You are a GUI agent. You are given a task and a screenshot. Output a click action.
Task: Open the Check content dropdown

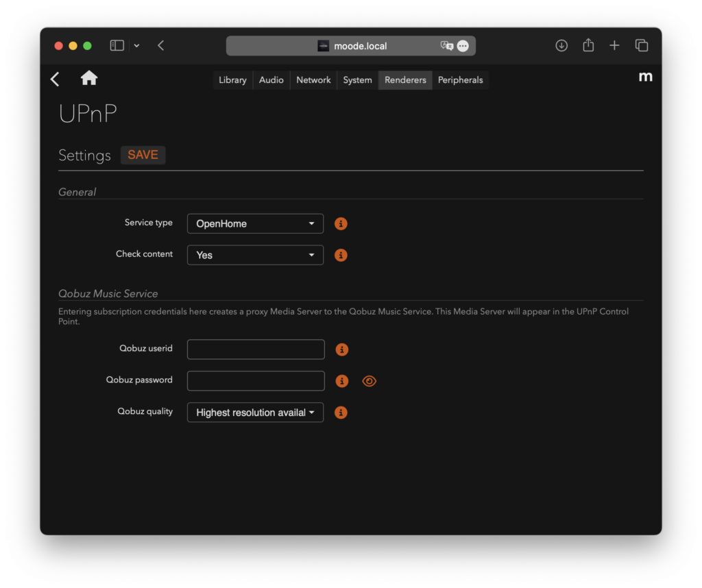click(x=255, y=255)
